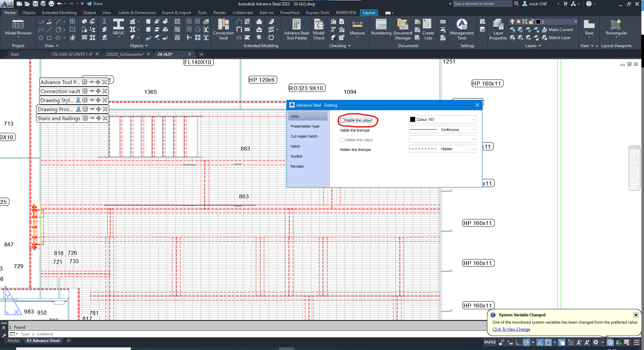
Task: Click the Make Current layer button
Action: [x=557, y=30]
